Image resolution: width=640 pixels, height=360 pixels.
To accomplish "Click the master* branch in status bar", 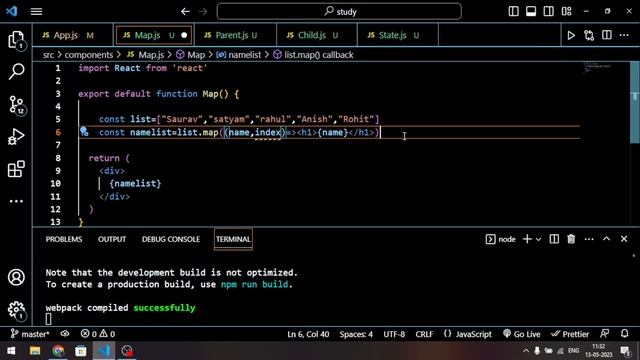I will (x=30, y=334).
